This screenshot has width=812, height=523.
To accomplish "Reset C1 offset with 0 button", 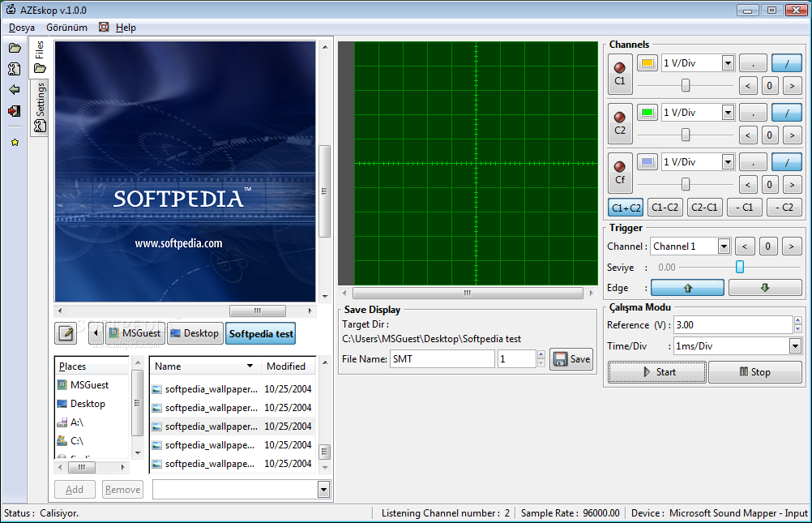I will (x=770, y=86).
